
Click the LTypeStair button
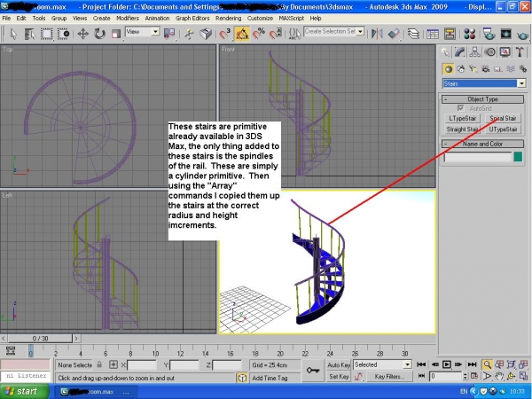(x=463, y=119)
